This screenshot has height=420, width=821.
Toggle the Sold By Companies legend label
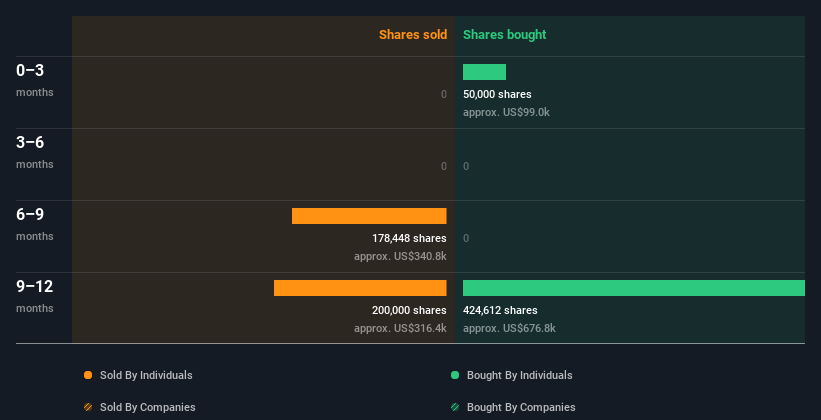(x=148, y=407)
